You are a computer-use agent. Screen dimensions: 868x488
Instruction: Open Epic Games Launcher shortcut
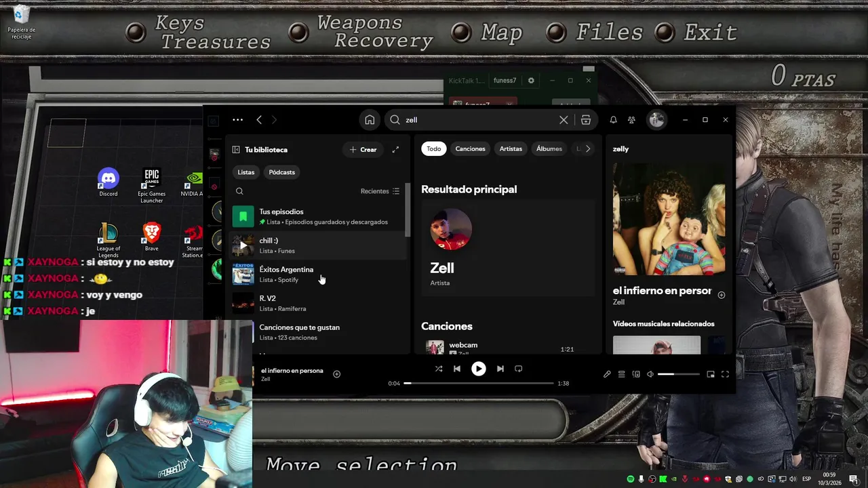(x=151, y=186)
